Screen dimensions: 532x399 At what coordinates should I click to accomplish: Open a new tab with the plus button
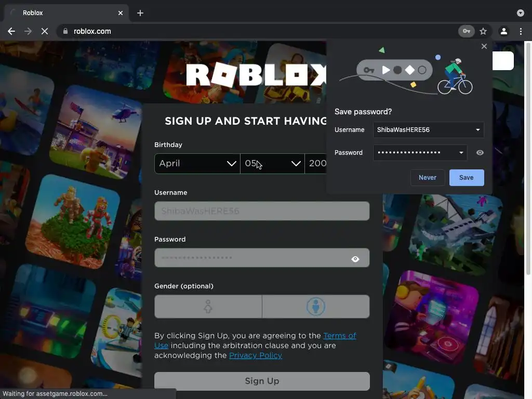click(x=140, y=13)
